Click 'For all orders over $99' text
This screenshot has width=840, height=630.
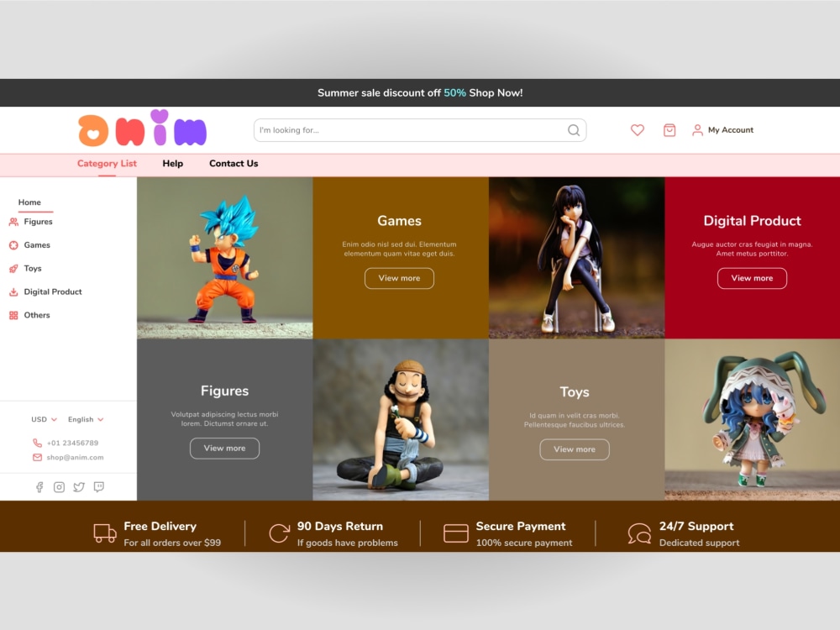172,543
